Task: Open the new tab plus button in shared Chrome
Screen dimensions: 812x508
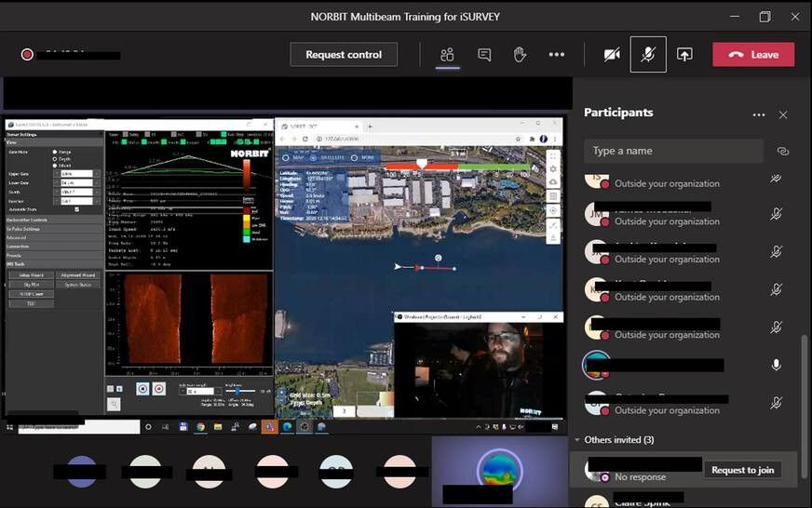Action: pyautogui.click(x=370, y=127)
